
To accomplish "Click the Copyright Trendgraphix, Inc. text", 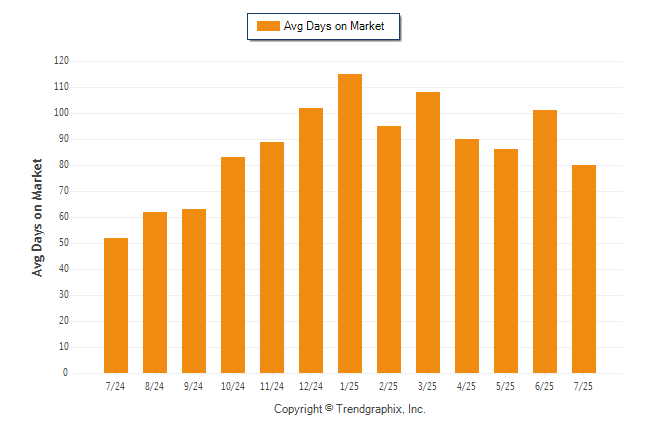I will (350, 409).
